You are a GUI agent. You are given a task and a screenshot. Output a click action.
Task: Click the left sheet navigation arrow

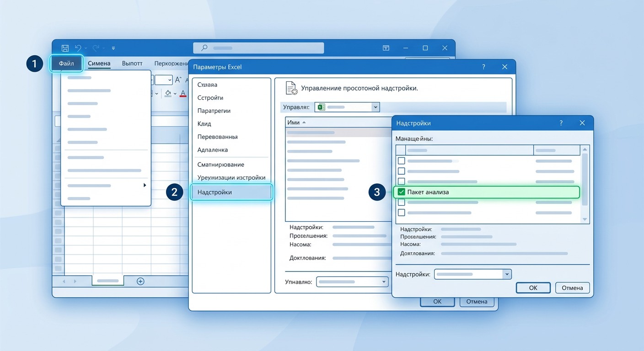tap(64, 281)
